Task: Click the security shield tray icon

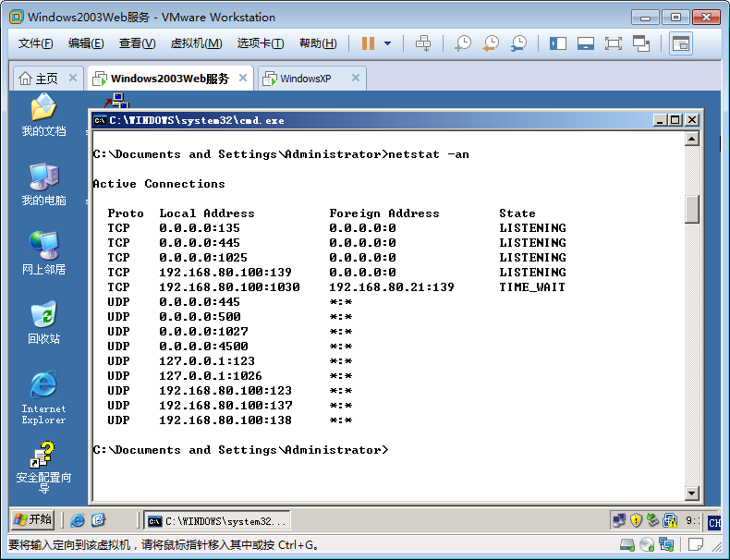Action: coord(636,520)
